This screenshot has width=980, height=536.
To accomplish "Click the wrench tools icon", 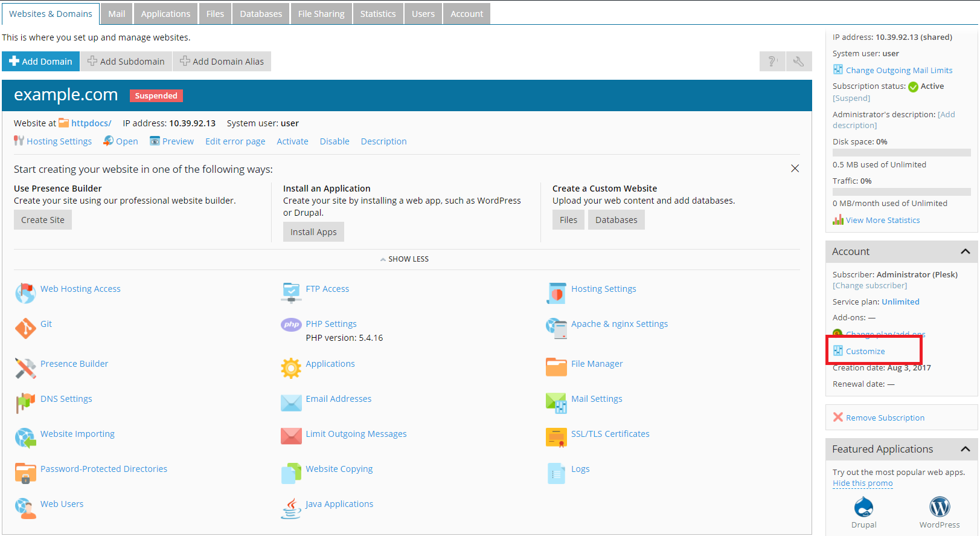I will 798,61.
